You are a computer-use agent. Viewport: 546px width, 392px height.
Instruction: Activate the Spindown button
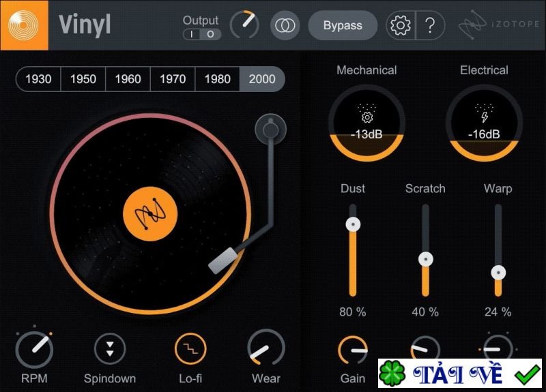tap(110, 349)
